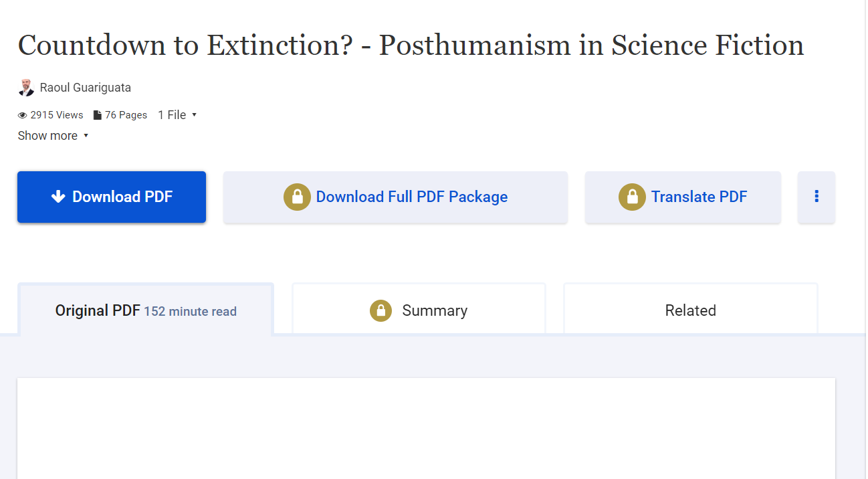Click Download Full PDF Package button
This screenshot has width=868, height=479.
[x=396, y=197]
